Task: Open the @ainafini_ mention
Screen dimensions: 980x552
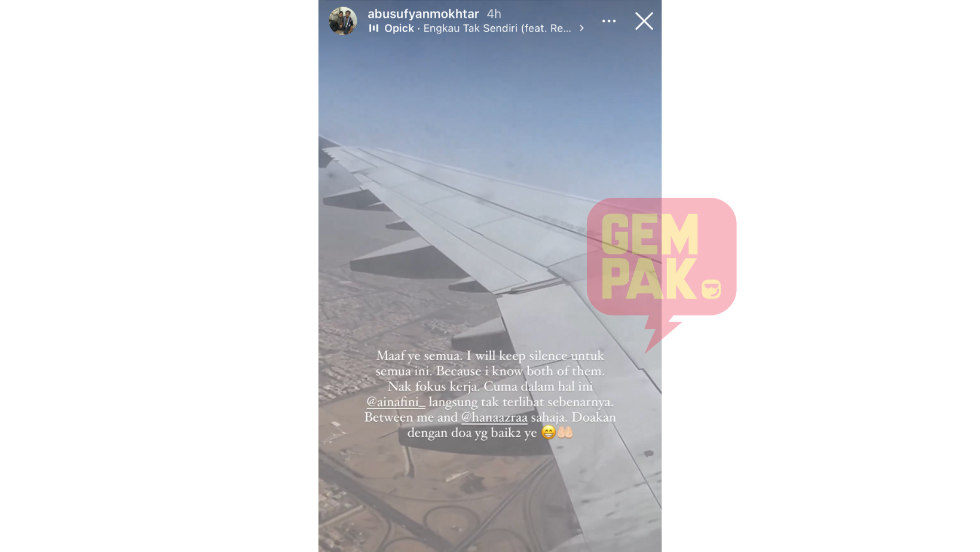Action: pos(396,401)
